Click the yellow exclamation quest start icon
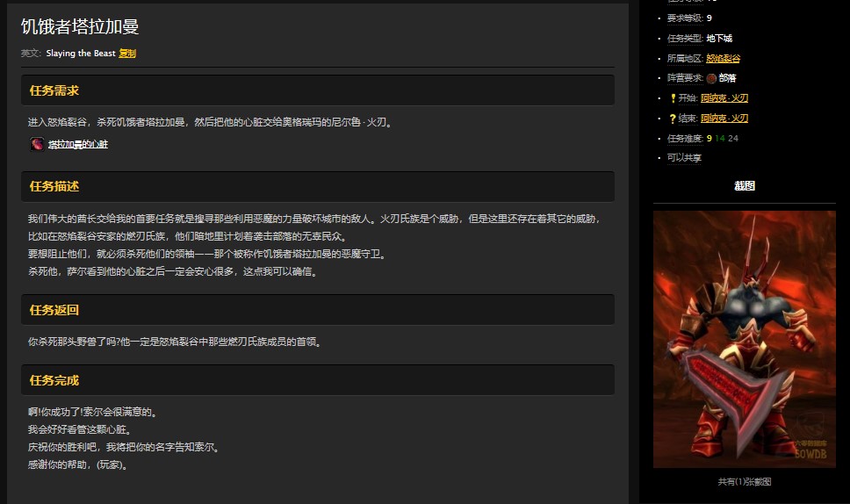Image resolution: width=850 pixels, height=504 pixels. click(x=673, y=98)
